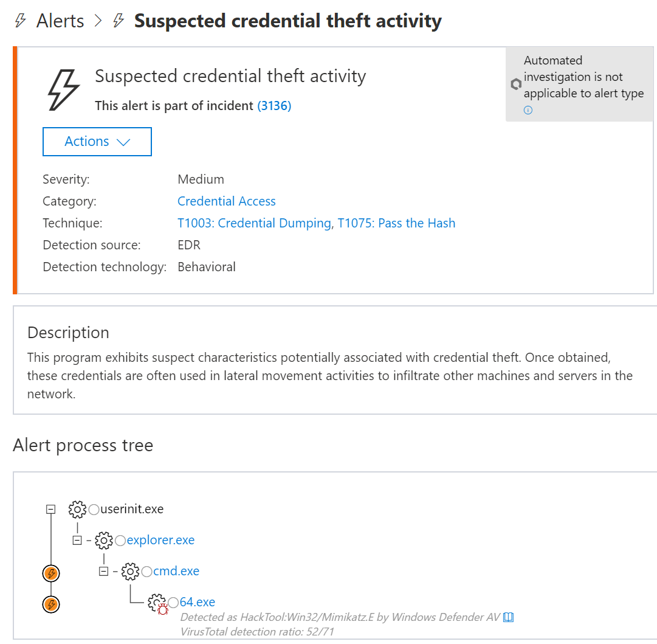Click the gear process icon for userinit.exe
657x644 pixels.
pyautogui.click(x=78, y=510)
